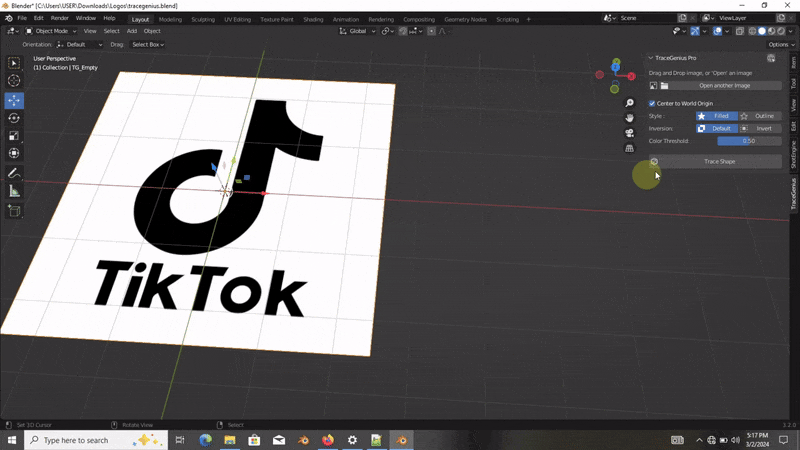This screenshot has width=800, height=450.
Task: Collapse the TraceGenius Pro panel
Action: (651, 58)
